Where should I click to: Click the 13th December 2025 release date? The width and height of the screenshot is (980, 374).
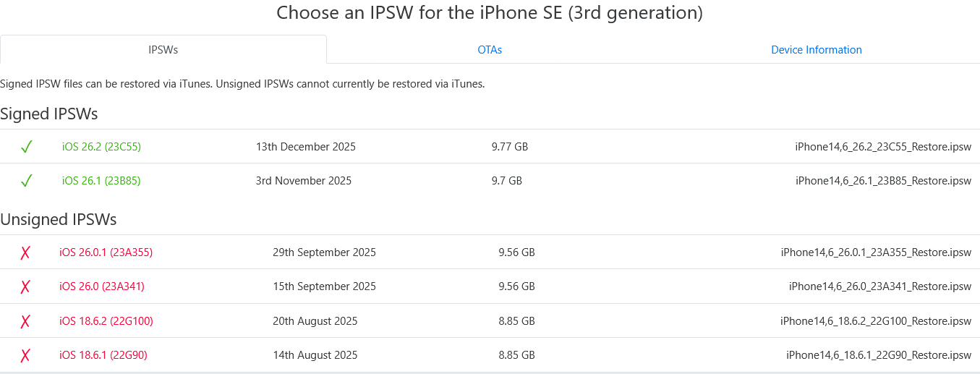(305, 147)
